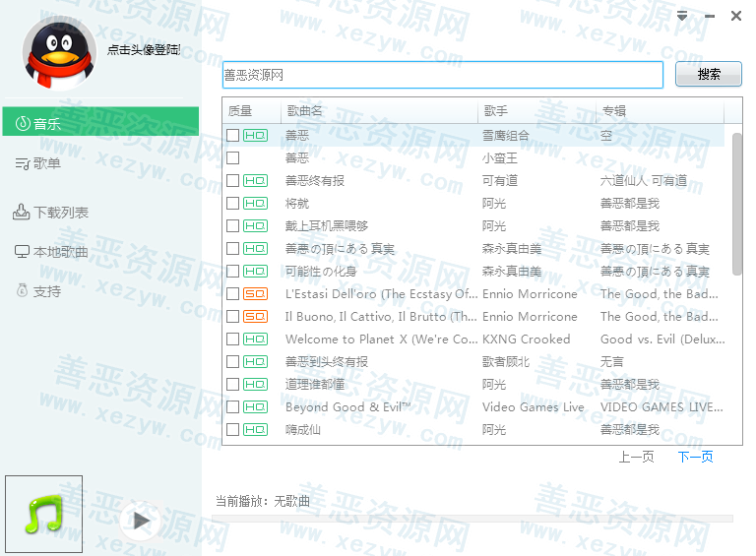Open the 歌单 playlist section

(x=46, y=163)
